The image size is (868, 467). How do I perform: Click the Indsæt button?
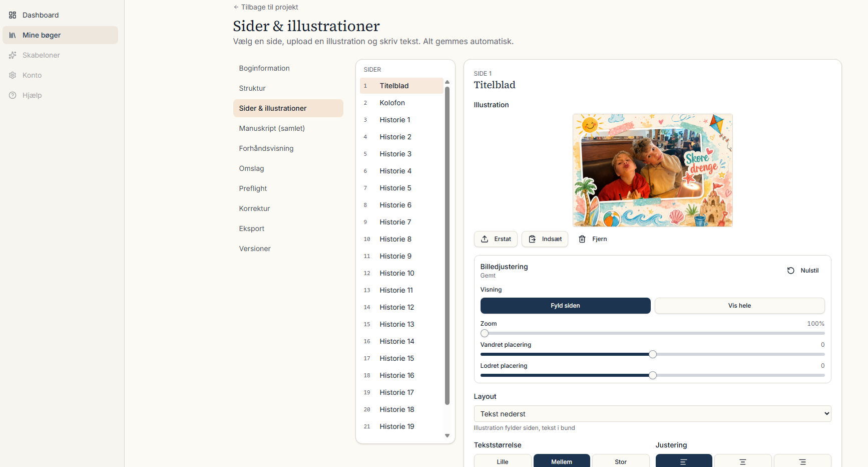click(x=545, y=239)
